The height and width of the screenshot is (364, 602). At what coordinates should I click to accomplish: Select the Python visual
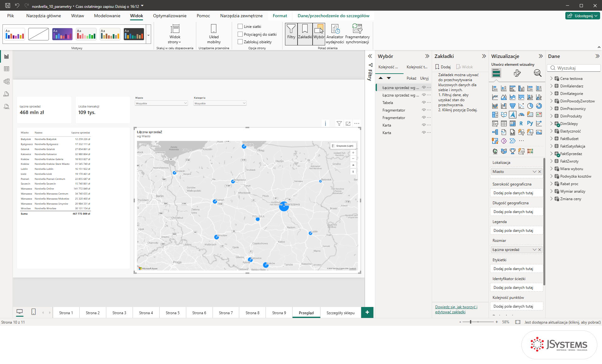click(x=530, y=123)
